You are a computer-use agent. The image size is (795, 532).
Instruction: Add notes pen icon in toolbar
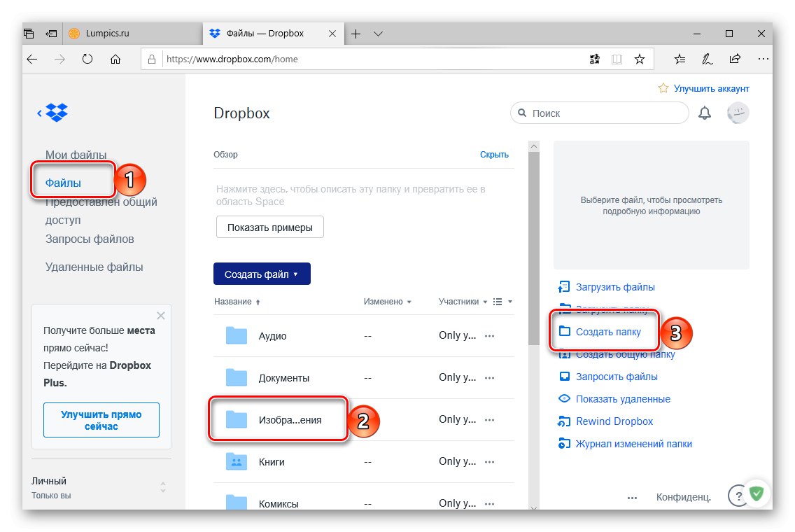point(708,59)
